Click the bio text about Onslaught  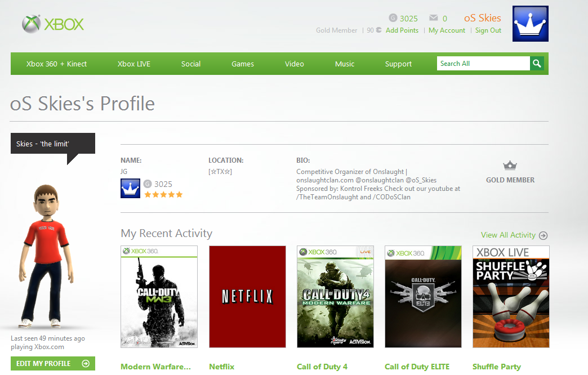point(378,184)
